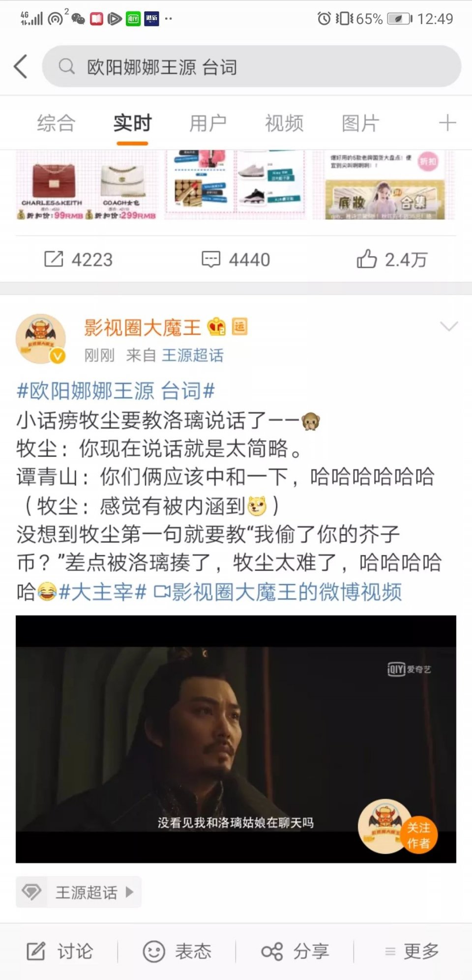Tap the repost icon showing 4223
The height and width of the screenshot is (980, 472).
tap(54, 259)
